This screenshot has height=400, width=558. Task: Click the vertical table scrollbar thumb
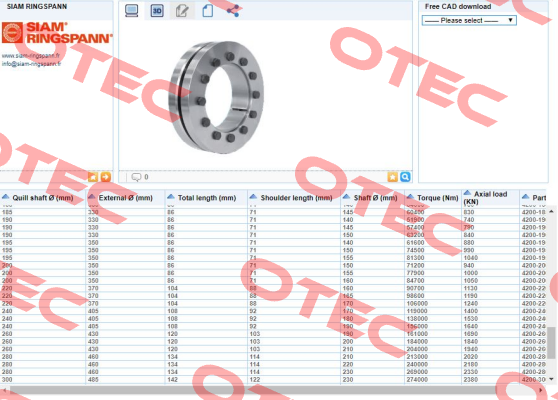click(551, 343)
